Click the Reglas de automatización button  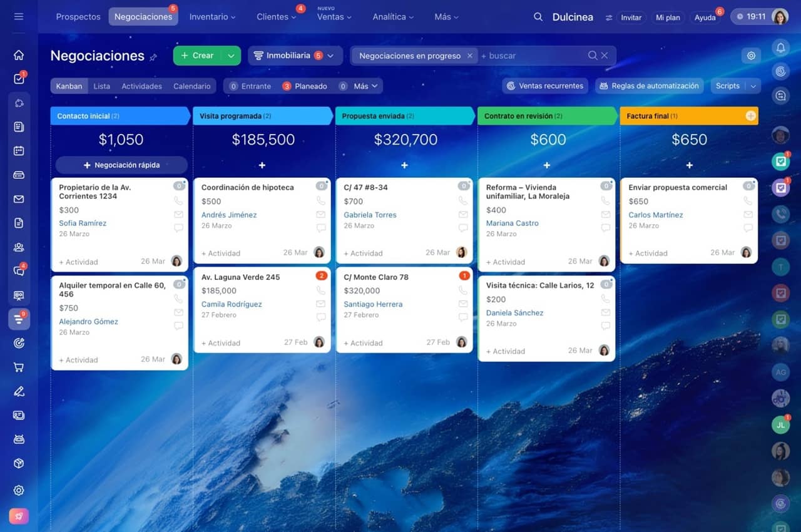click(649, 86)
